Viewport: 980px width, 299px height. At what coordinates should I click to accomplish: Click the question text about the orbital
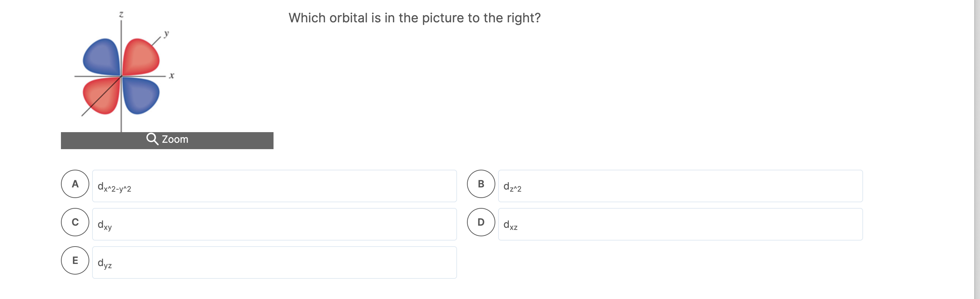click(x=414, y=18)
